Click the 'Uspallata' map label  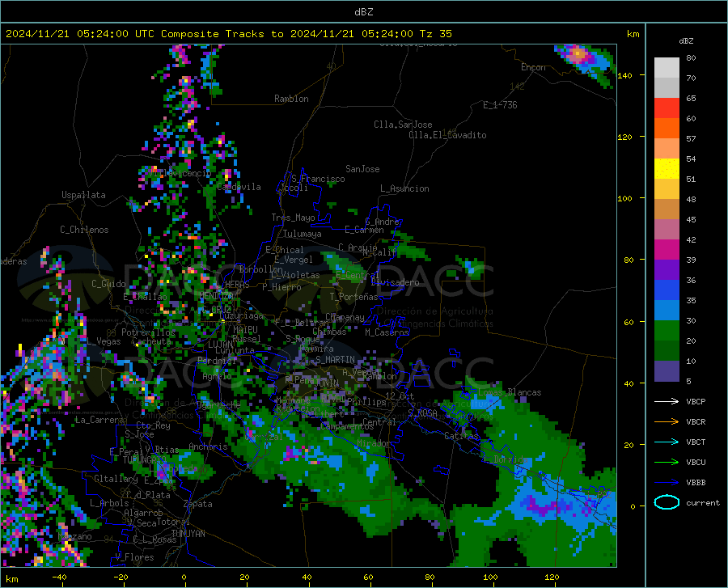coord(83,195)
